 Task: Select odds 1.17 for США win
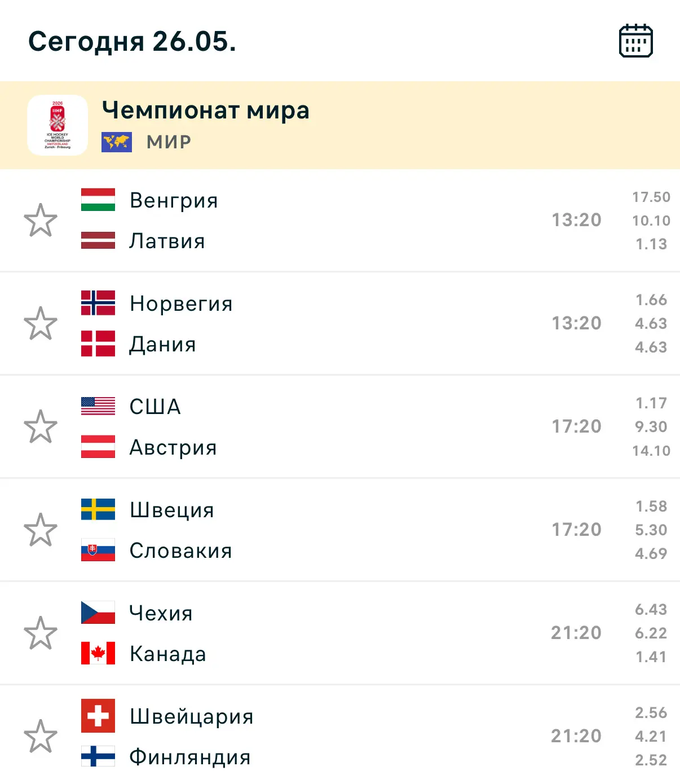coord(651,403)
